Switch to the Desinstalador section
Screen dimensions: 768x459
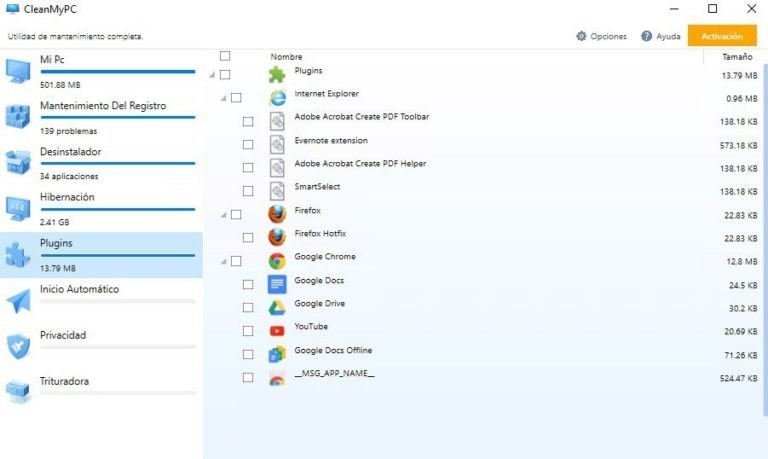coord(101,163)
